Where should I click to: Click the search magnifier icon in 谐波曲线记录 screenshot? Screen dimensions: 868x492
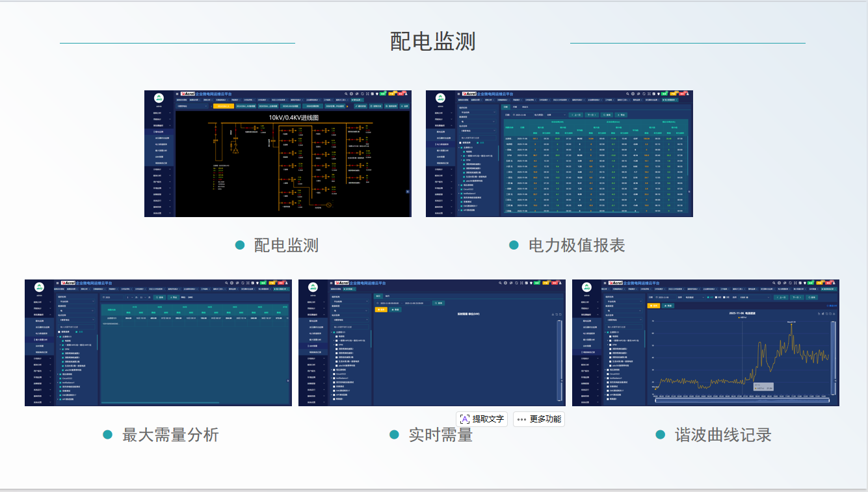tap(775, 283)
